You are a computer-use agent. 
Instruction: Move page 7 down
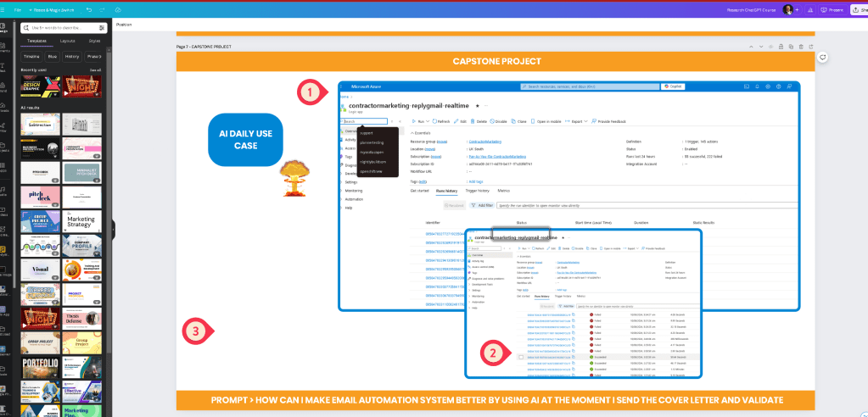tap(760, 47)
